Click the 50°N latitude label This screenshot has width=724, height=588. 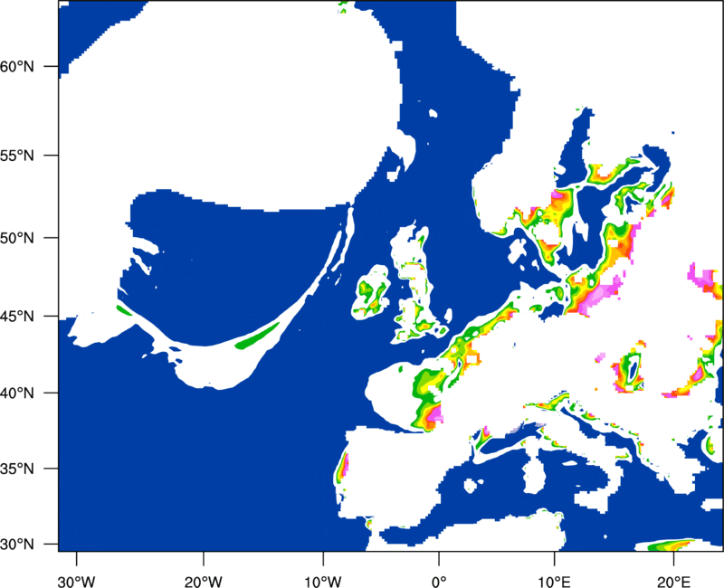pos(17,238)
